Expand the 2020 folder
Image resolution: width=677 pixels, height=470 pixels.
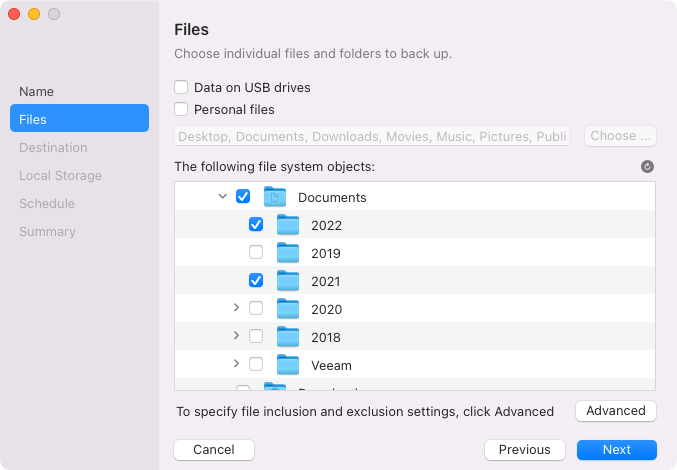(x=236, y=309)
